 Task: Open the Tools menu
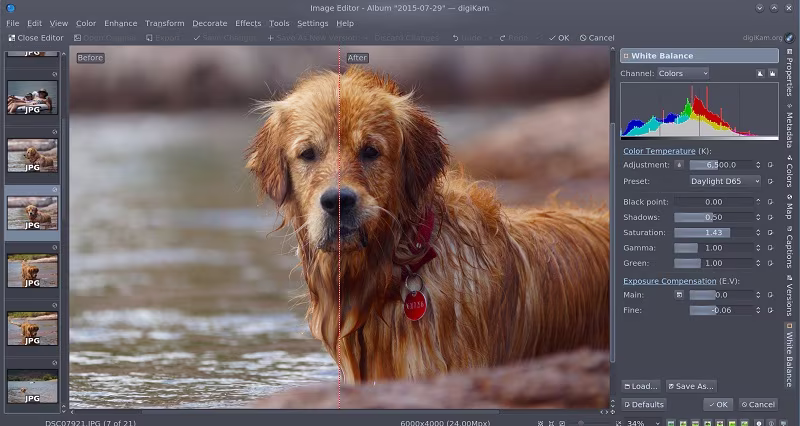[279, 23]
